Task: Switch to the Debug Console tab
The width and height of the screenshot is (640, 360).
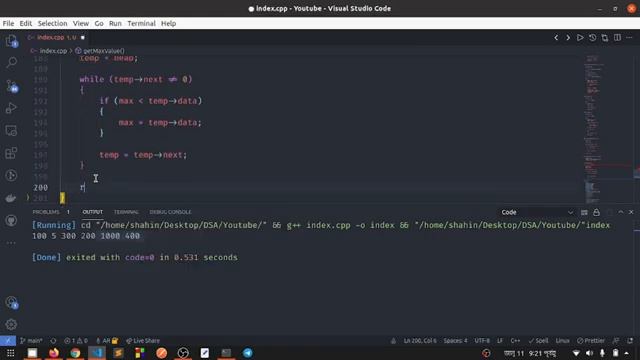Action: [x=170, y=212]
